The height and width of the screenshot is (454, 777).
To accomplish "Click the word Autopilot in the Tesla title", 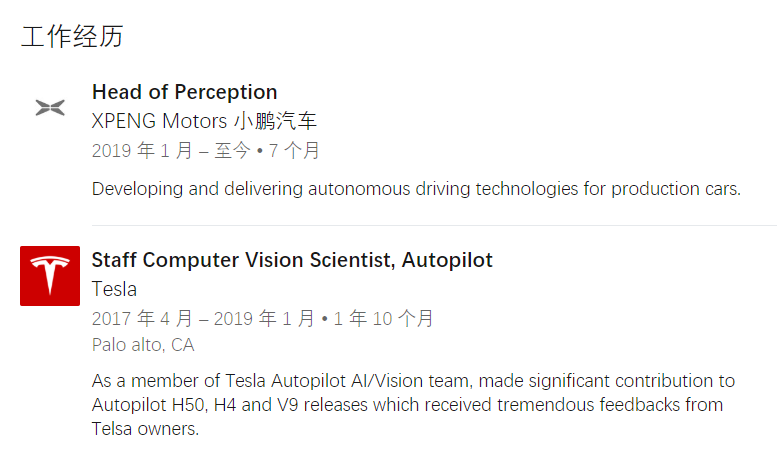I will coord(447,260).
